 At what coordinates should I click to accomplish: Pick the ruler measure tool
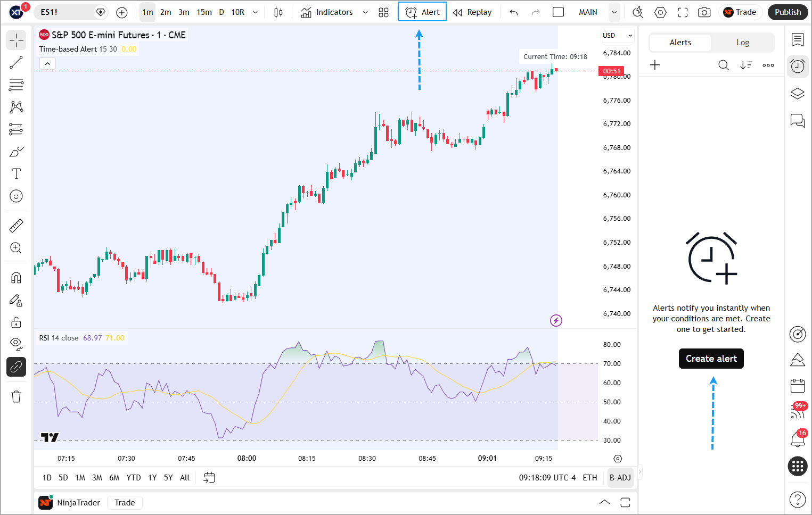tap(16, 226)
